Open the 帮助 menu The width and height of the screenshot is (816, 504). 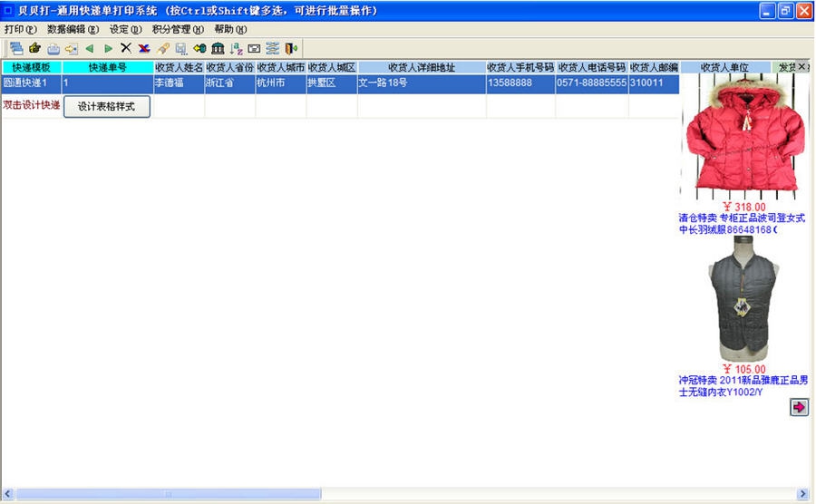tap(230, 30)
